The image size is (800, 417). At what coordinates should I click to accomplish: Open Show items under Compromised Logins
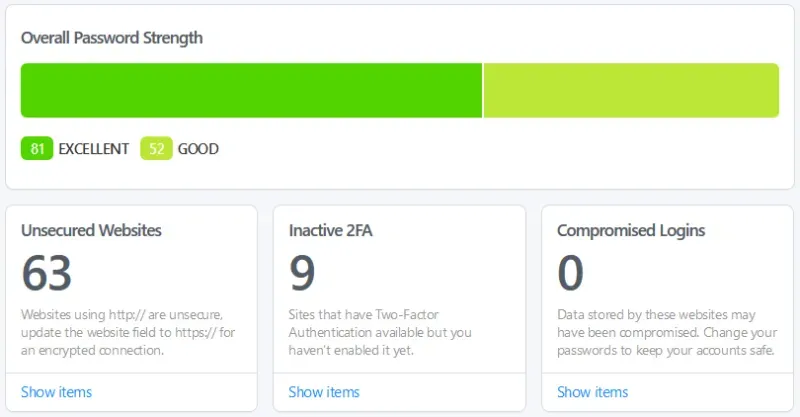(592, 392)
